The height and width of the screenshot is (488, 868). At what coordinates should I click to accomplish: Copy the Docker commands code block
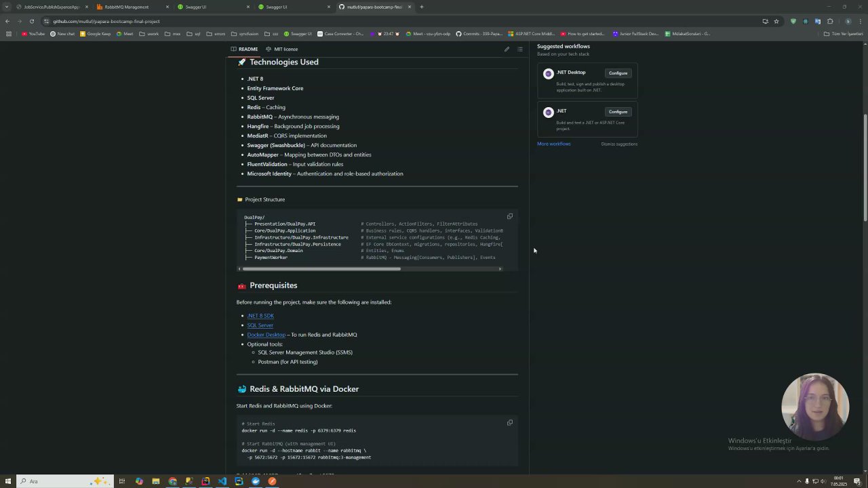click(510, 422)
